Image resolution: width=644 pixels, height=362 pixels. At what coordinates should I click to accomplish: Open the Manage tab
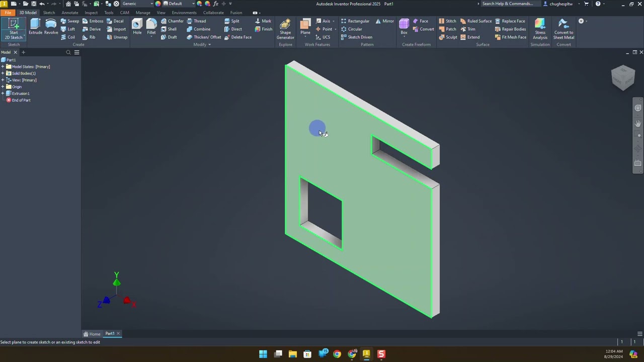(x=143, y=13)
